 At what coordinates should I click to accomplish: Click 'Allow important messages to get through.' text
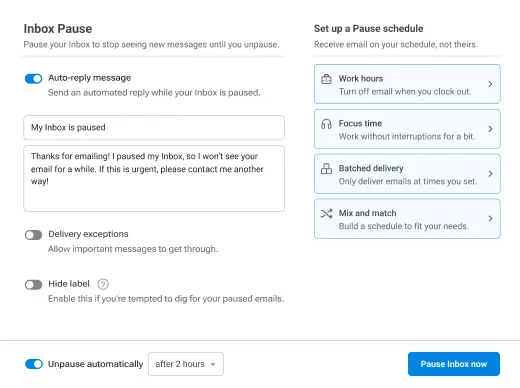133,249
